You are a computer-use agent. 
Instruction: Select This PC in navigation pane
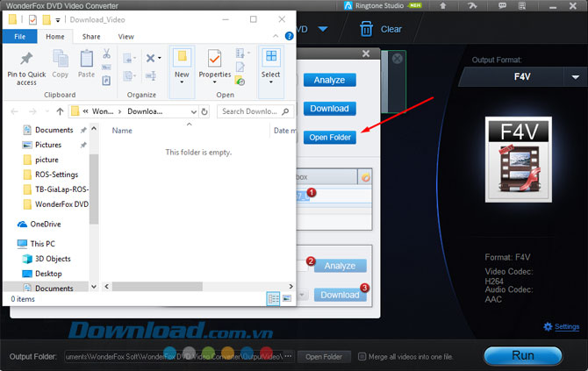[x=42, y=244]
